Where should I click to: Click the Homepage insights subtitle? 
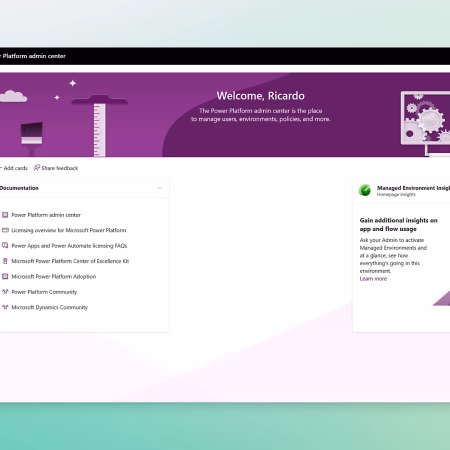(396, 195)
